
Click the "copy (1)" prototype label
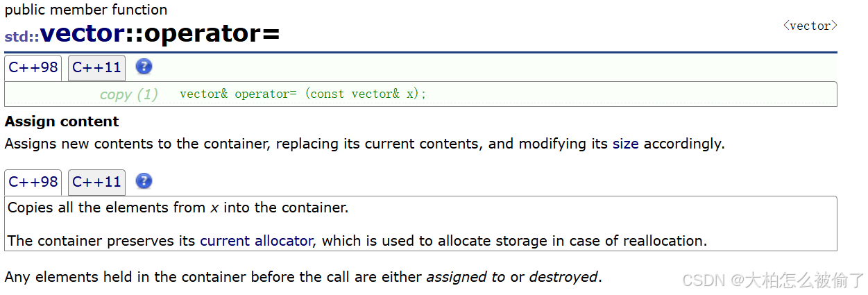tap(128, 94)
